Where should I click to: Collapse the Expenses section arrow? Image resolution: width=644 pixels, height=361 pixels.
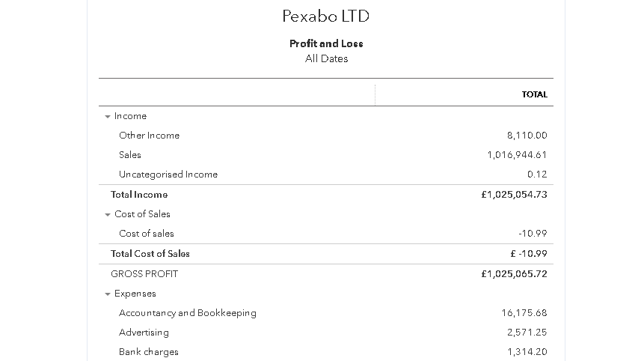pyautogui.click(x=108, y=294)
